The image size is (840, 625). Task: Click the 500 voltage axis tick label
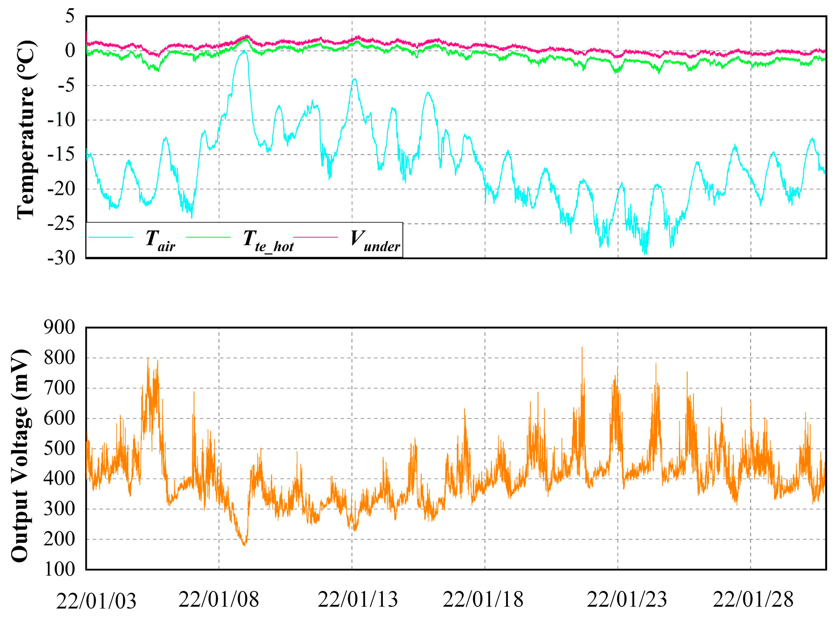60,449
